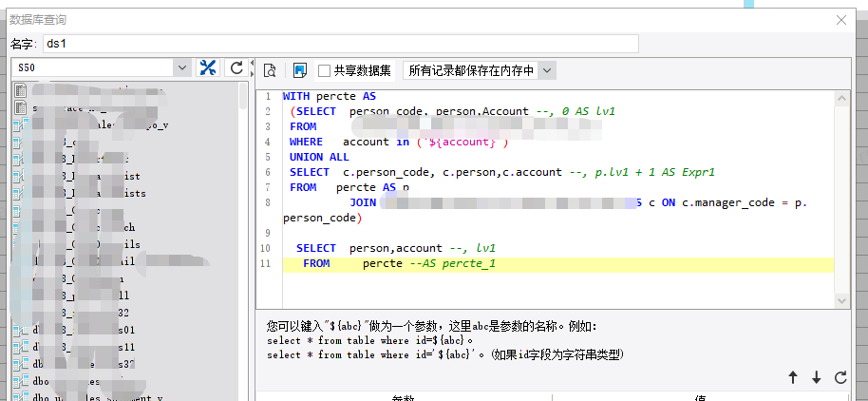Viewport: 868px width, 401px height.
Task: Click the query preview magnifier icon
Action: [270, 70]
